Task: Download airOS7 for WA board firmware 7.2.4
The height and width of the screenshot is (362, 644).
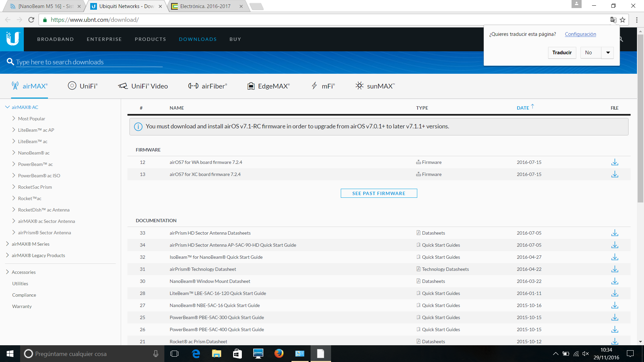Action: click(614, 162)
